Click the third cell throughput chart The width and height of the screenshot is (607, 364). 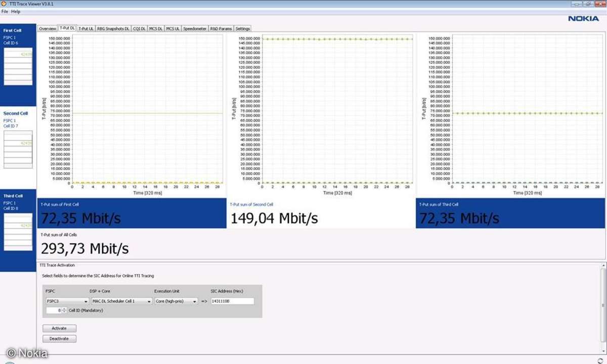[x=527, y=109]
